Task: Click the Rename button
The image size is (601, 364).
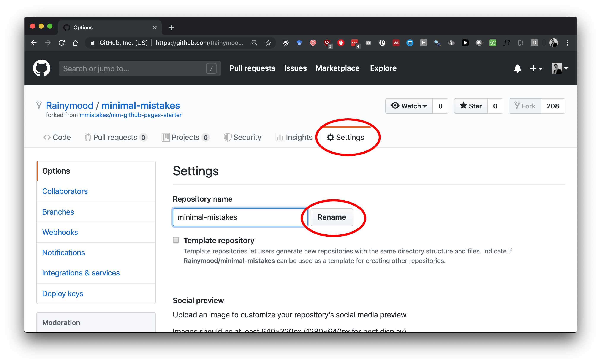Action: 331,217
